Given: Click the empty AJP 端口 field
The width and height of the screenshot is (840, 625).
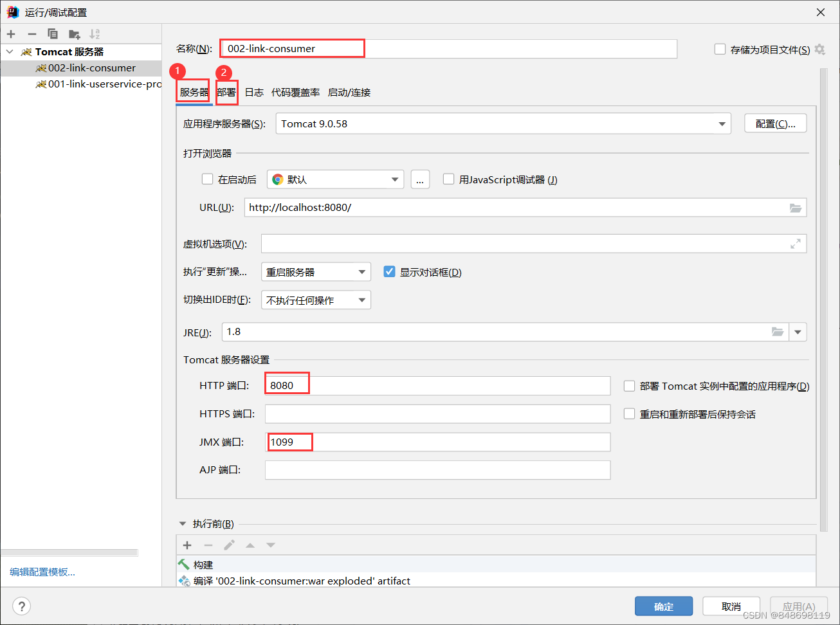Looking at the screenshot, I should (437, 470).
